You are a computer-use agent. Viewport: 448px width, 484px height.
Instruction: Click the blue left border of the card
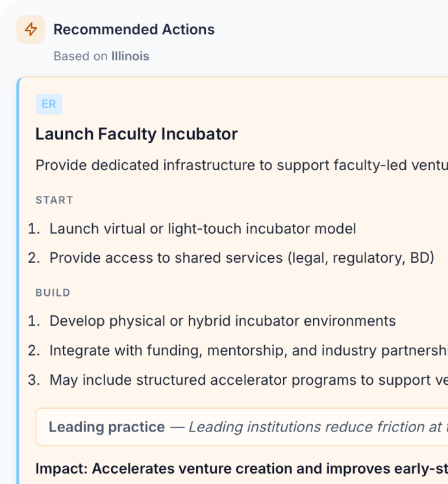click(19, 279)
